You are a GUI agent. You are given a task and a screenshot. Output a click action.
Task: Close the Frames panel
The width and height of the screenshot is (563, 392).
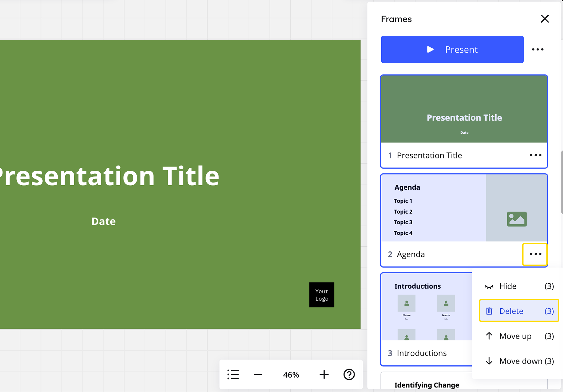point(545,19)
